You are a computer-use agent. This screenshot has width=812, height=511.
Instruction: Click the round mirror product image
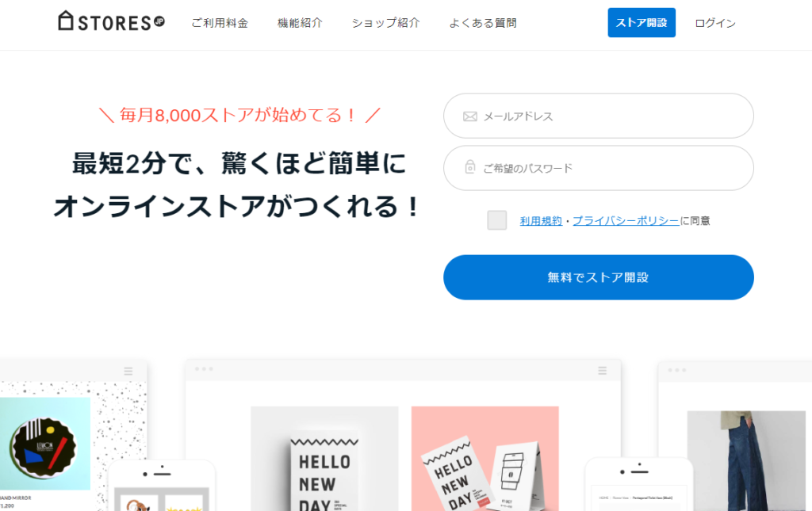click(x=45, y=444)
